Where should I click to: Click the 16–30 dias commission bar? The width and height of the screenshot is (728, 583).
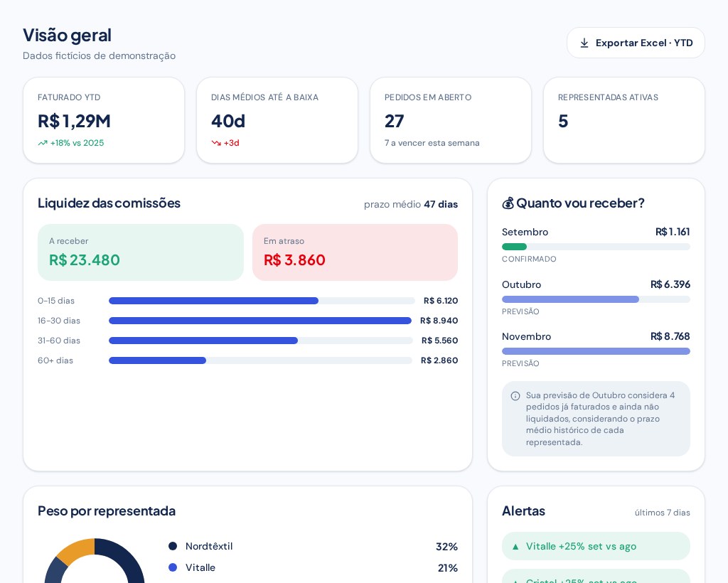tap(260, 321)
